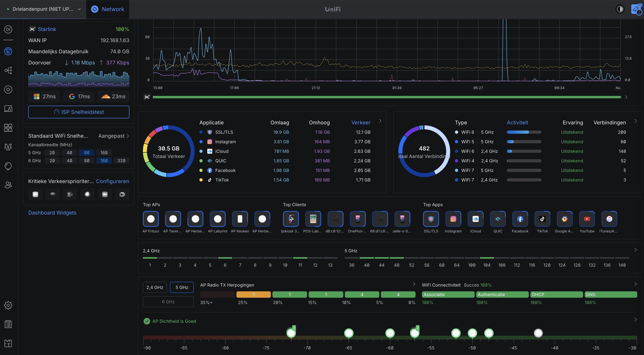Viewport: 644px width, 355px height.
Task: Open the topology view in sidebar
Action: (x=8, y=70)
